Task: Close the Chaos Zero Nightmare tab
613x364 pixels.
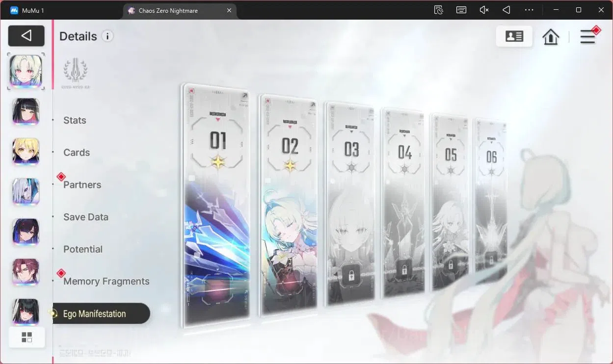Action: coord(229,10)
